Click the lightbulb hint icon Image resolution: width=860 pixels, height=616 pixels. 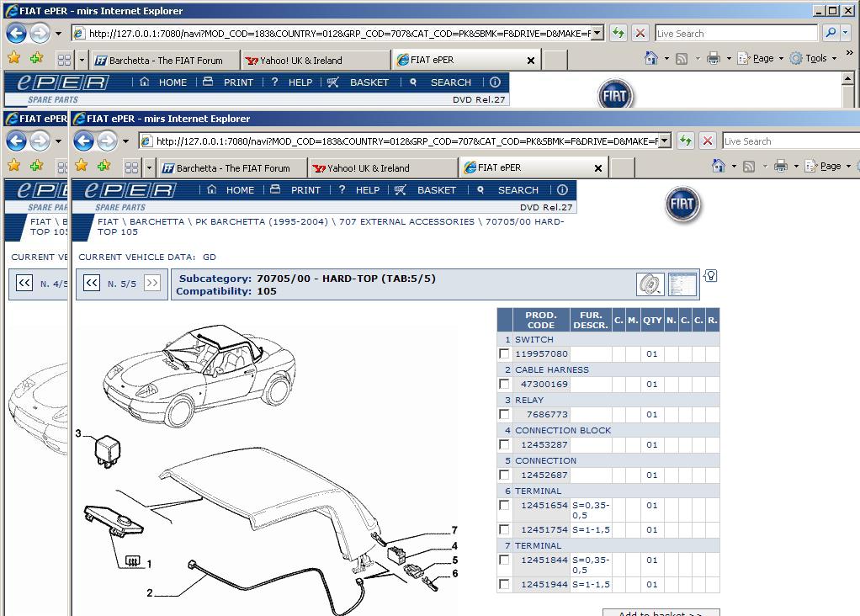click(710, 276)
